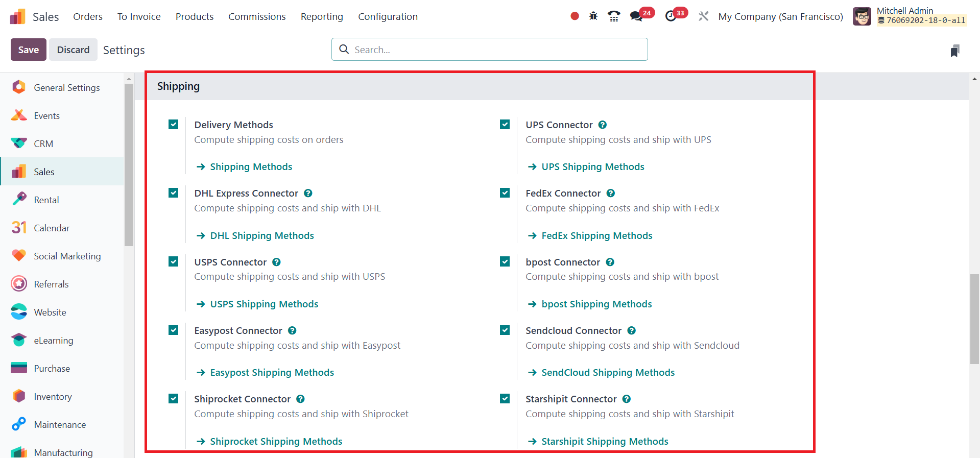Open Referrals settings in the sidebar
Image resolution: width=980 pixels, height=458 pixels.
pyautogui.click(x=62, y=284)
